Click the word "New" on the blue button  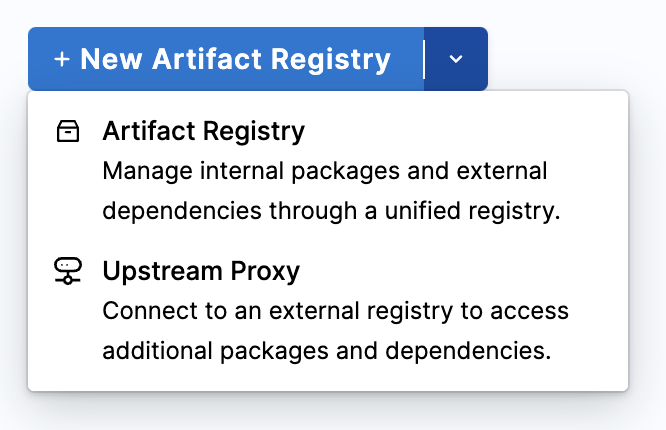point(111,59)
